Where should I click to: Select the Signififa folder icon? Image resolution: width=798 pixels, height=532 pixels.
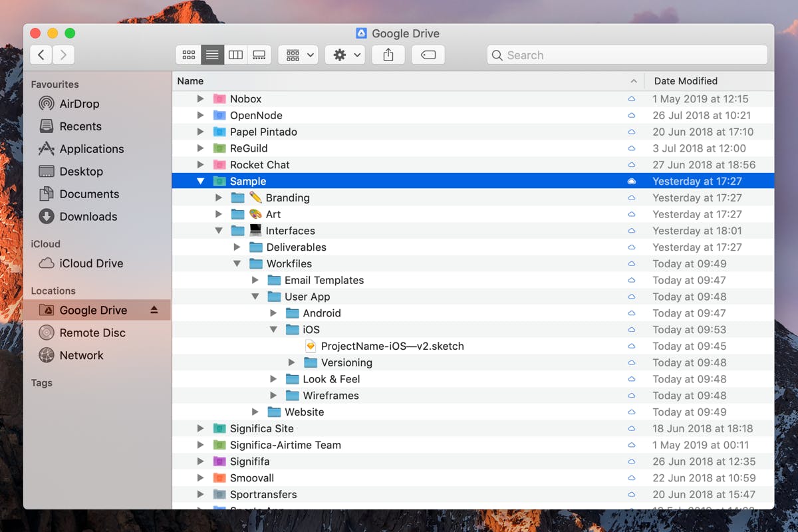219,462
